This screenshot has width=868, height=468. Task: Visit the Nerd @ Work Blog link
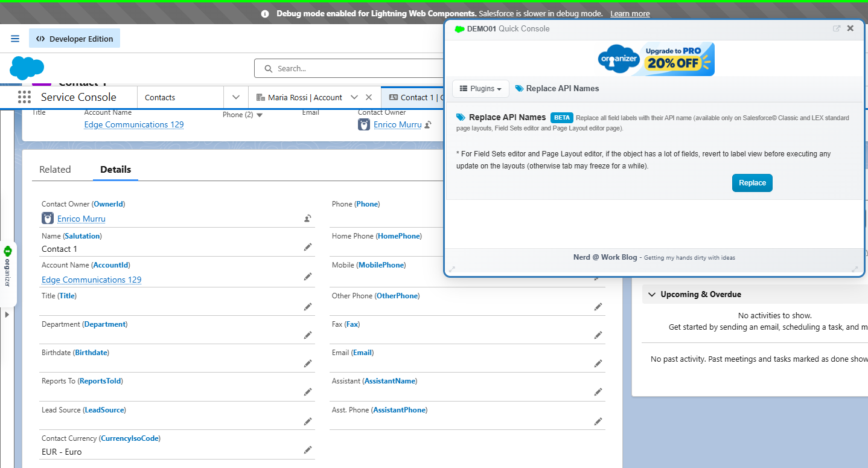click(x=605, y=257)
